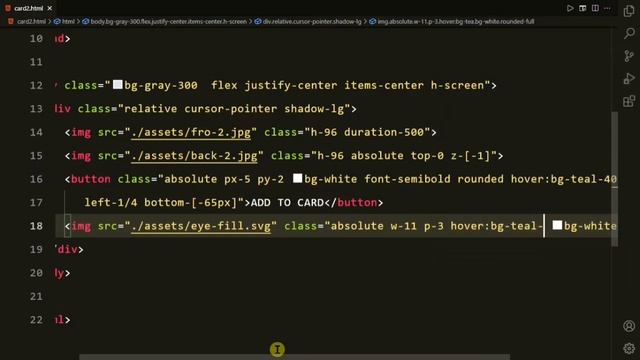Click the bg-white swatch on line 16
The width and height of the screenshot is (640, 360).
coord(298,178)
